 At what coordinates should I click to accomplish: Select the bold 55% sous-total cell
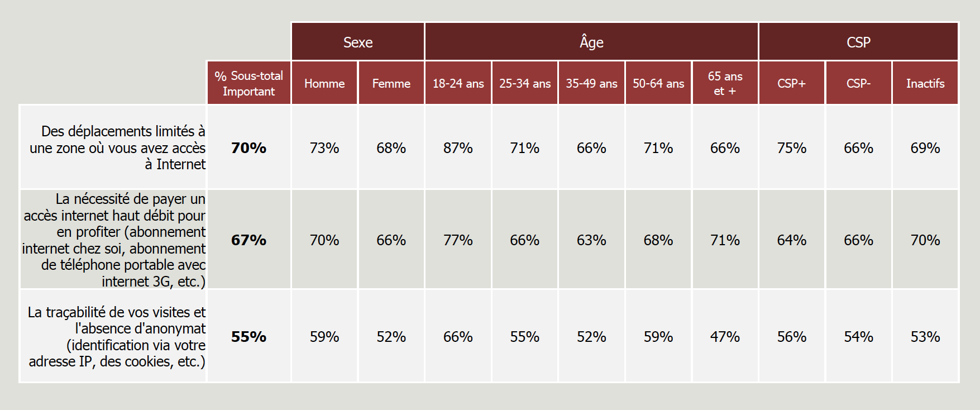(248, 337)
